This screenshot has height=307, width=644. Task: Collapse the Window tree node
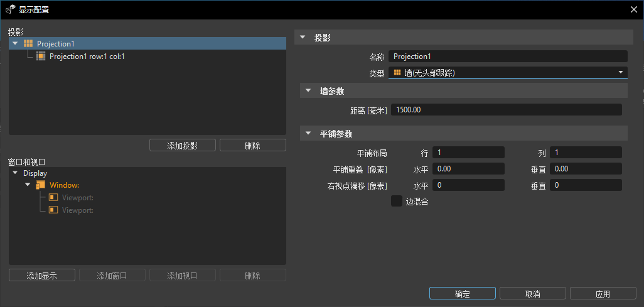tap(28, 185)
